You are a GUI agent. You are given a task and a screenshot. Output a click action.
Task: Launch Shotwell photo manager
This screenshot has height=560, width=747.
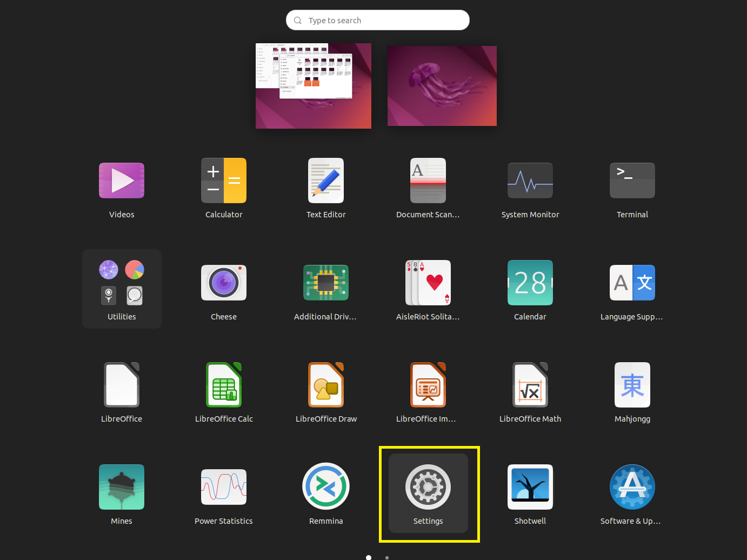[x=530, y=487]
